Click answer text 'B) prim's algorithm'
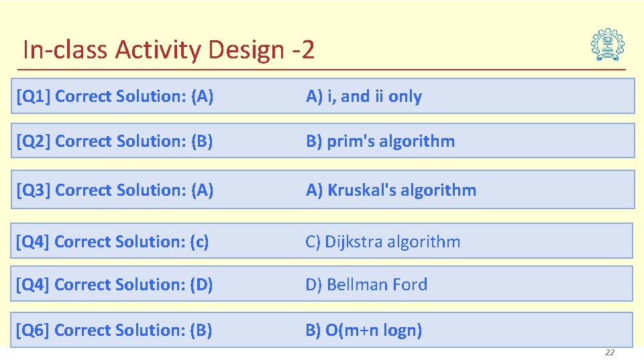 [x=380, y=141]
